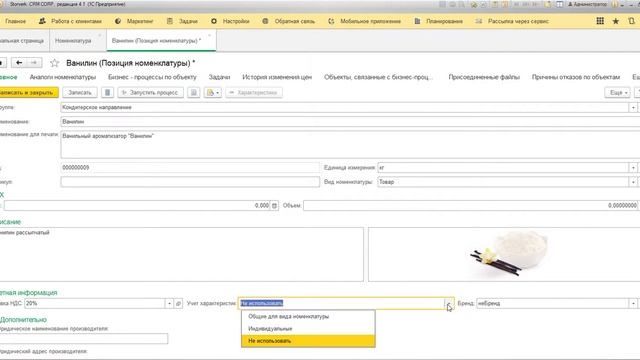Select 'Индивидуальные' option from list
The width and height of the screenshot is (640, 360).
308,329
